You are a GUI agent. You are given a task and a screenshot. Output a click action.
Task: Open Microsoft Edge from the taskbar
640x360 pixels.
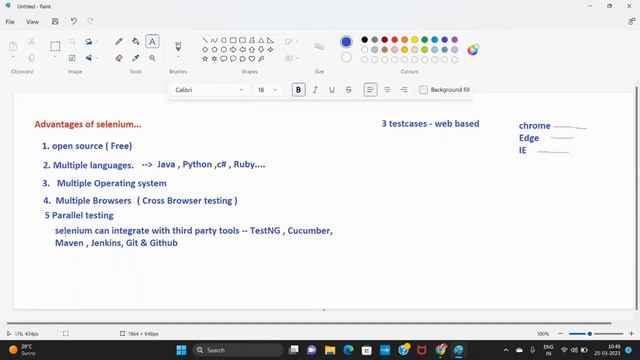coord(348,350)
